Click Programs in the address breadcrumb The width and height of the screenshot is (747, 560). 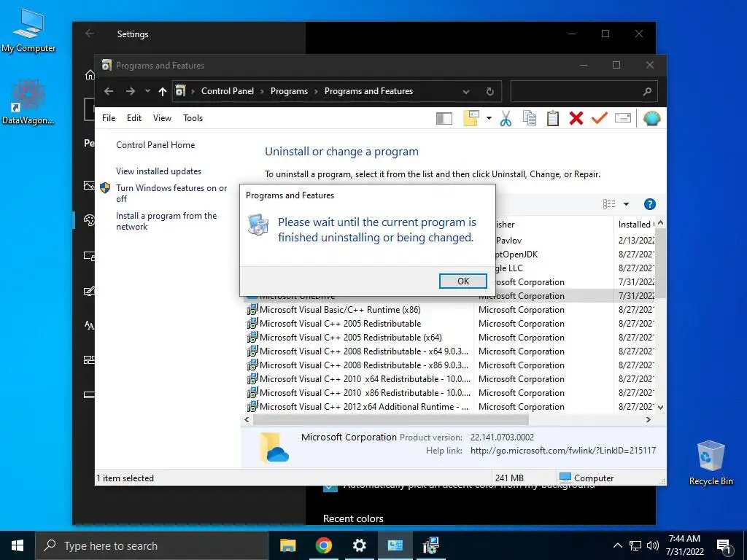pos(289,91)
